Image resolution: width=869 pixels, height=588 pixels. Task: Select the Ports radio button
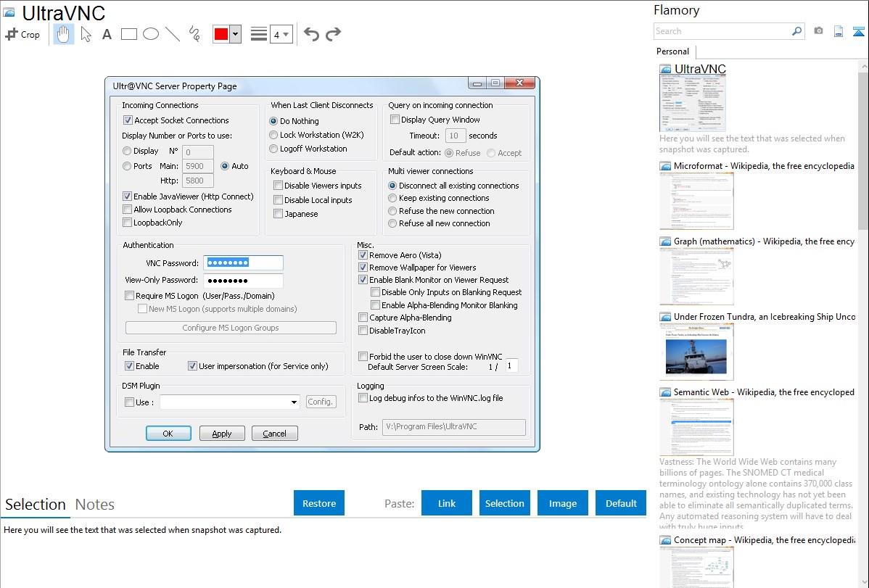click(x=127, y=166)
